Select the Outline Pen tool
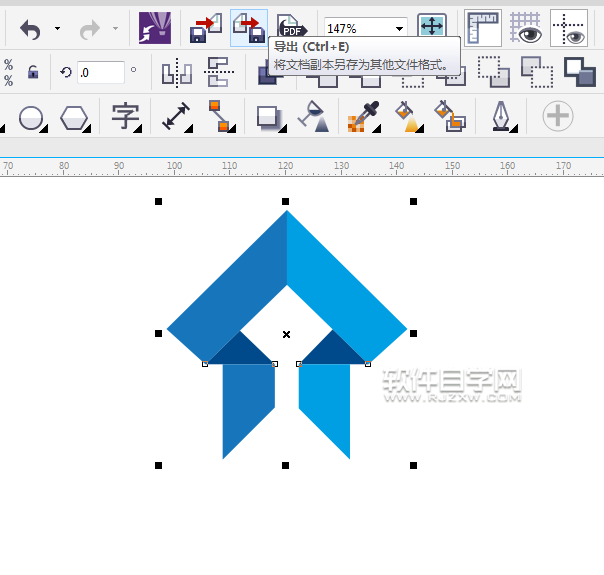 tap(500, 117)
